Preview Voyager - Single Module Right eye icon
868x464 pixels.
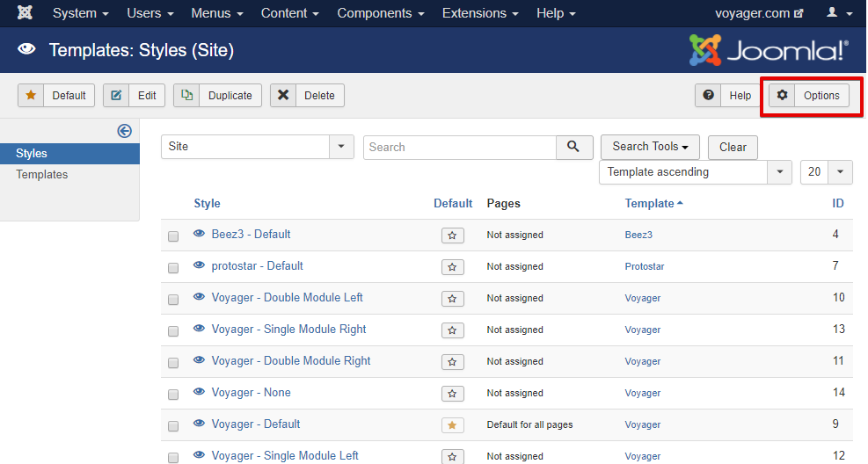click(199, 329)
